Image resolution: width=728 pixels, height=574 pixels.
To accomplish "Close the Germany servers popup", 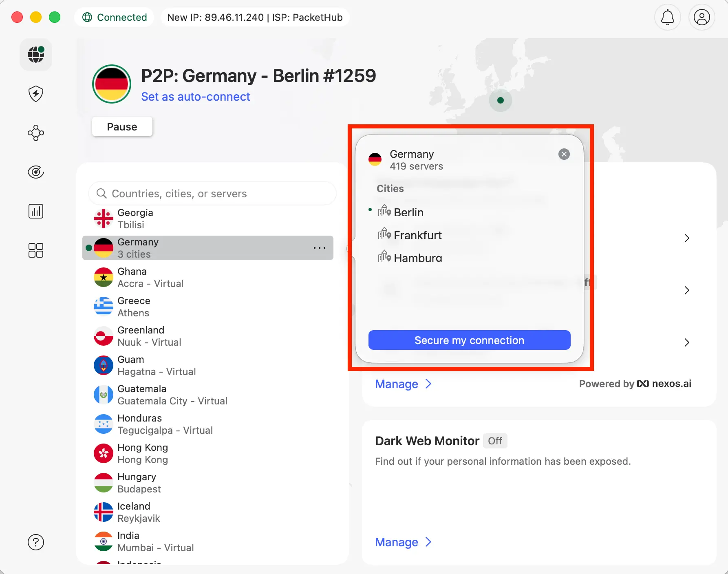I will coord(564,154).
